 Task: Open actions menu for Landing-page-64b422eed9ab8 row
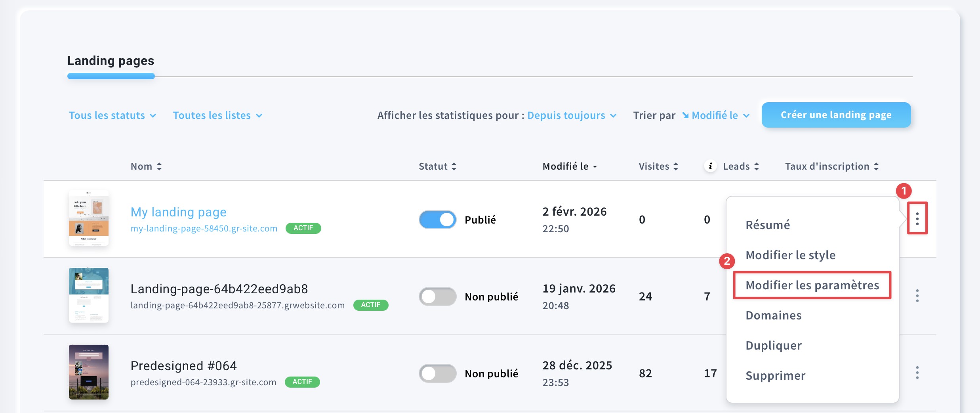point(917,296)
